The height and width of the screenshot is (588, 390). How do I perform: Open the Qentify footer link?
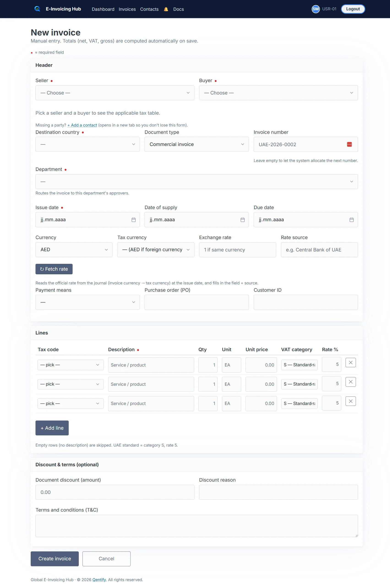(x=99, y=580)
